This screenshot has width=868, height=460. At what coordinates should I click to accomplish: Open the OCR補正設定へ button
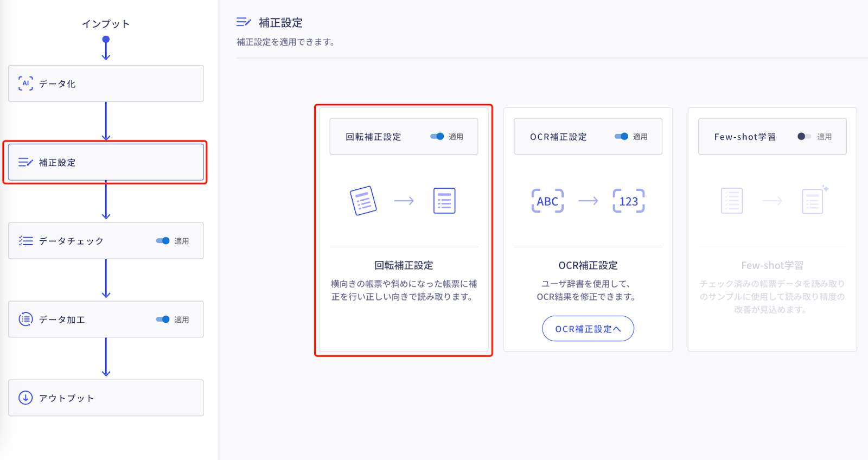pyautogui.click(x=588, y=329)
